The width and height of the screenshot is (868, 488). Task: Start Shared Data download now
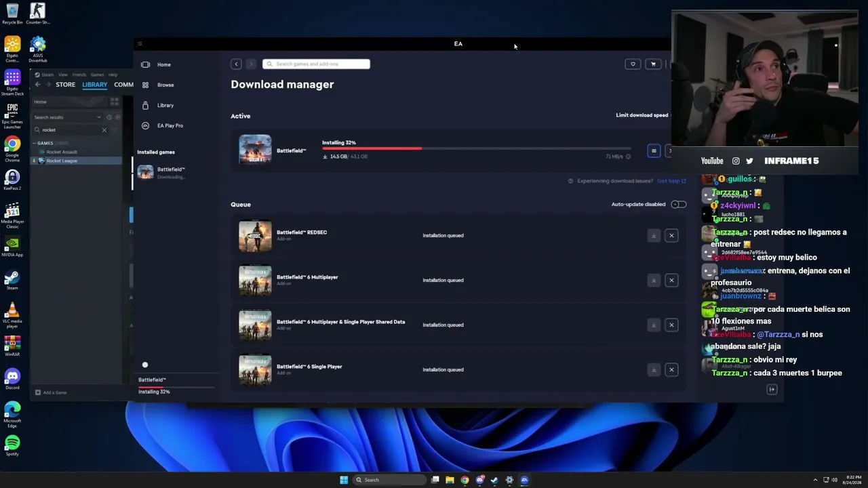[654, 325]
